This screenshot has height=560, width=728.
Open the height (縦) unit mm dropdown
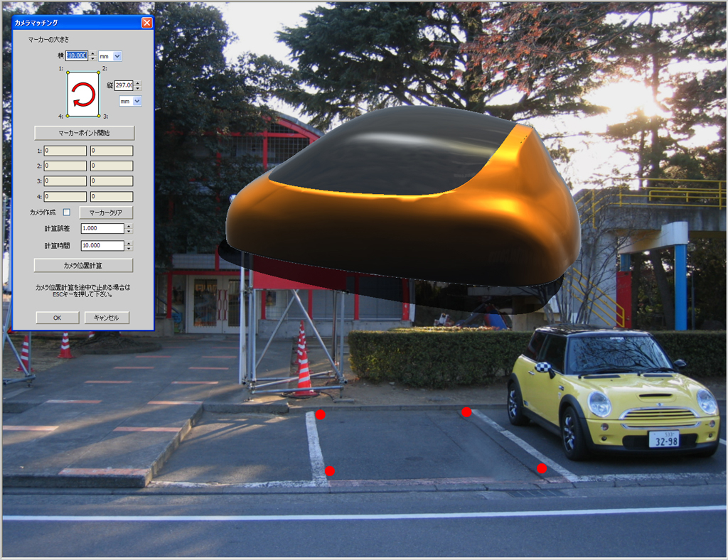[x=137, y=102]
